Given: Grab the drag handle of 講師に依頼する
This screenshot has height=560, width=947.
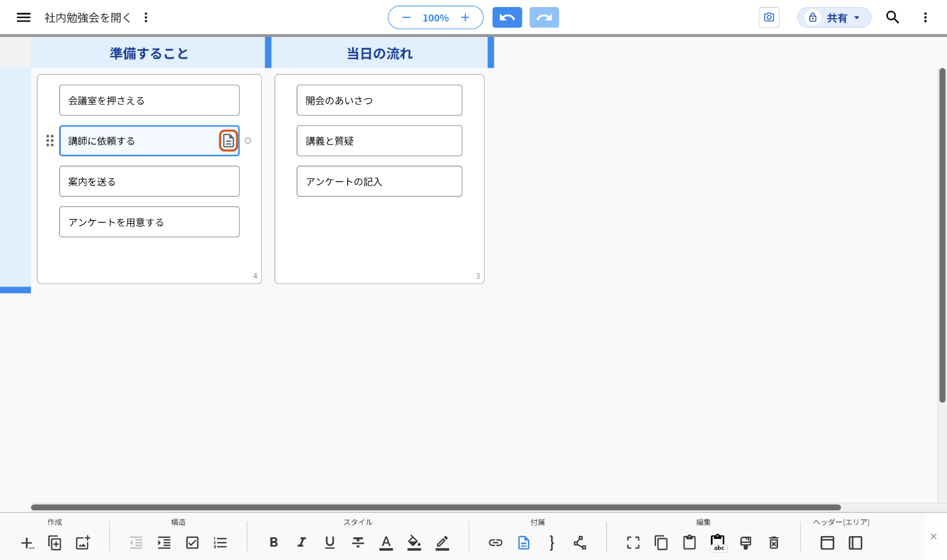Looking at the screenshot, I should [x=50, y=141].
